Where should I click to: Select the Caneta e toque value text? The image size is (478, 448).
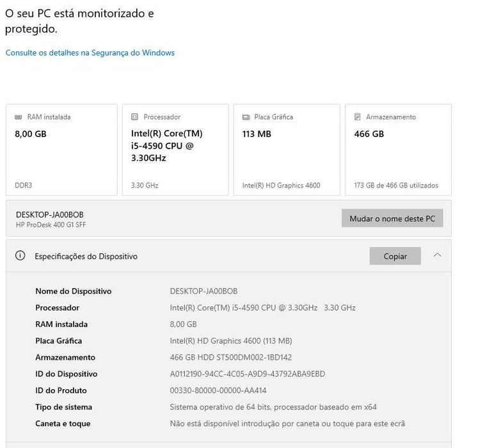[287, 424]
